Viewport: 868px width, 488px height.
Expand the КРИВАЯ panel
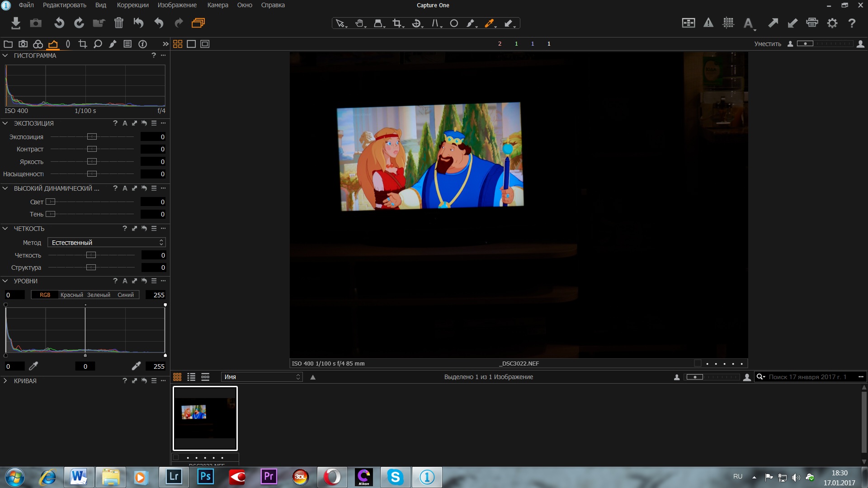[x=5, y=381]
